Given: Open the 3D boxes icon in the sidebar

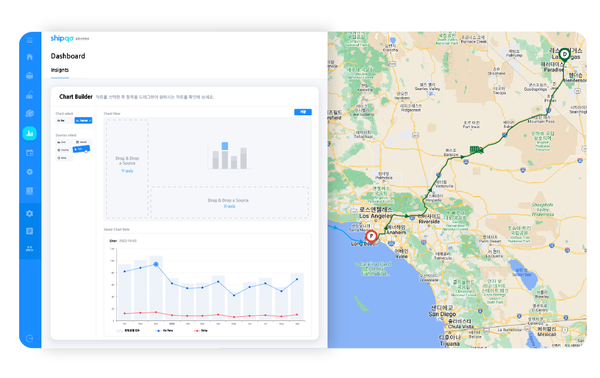Looking at the screenshot, I should (30, 114).
